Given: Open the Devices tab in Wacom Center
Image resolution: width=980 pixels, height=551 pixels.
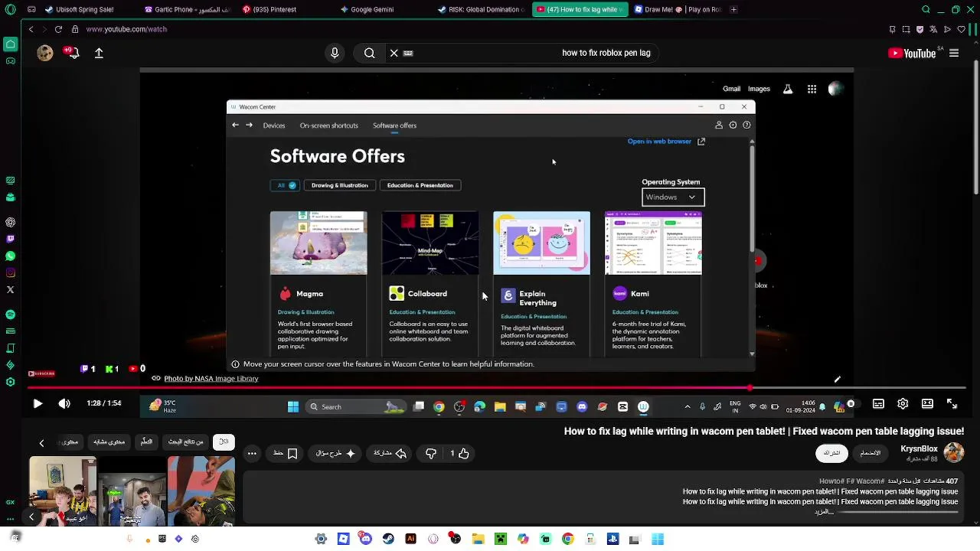Looking at the screenshot, I should coord(274,126).
